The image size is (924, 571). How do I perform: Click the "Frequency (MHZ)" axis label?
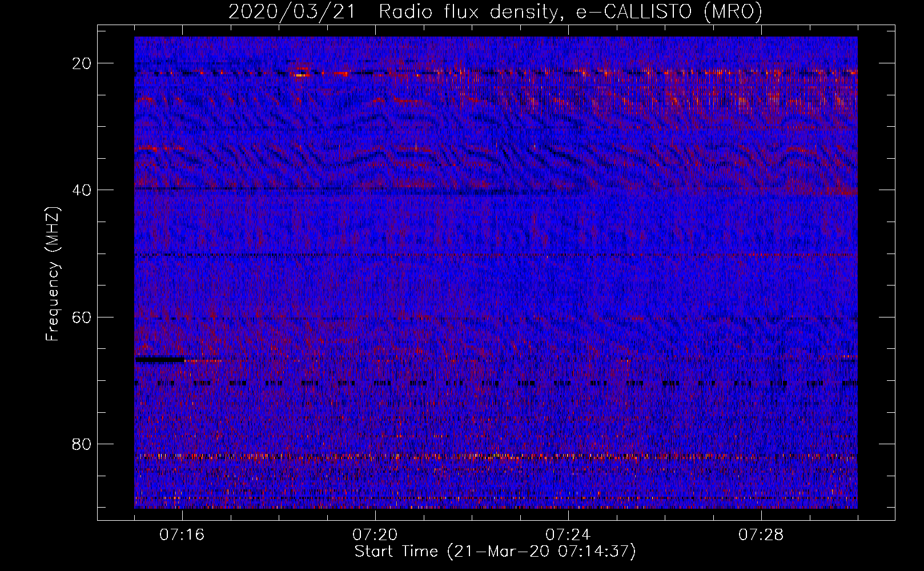53,274
